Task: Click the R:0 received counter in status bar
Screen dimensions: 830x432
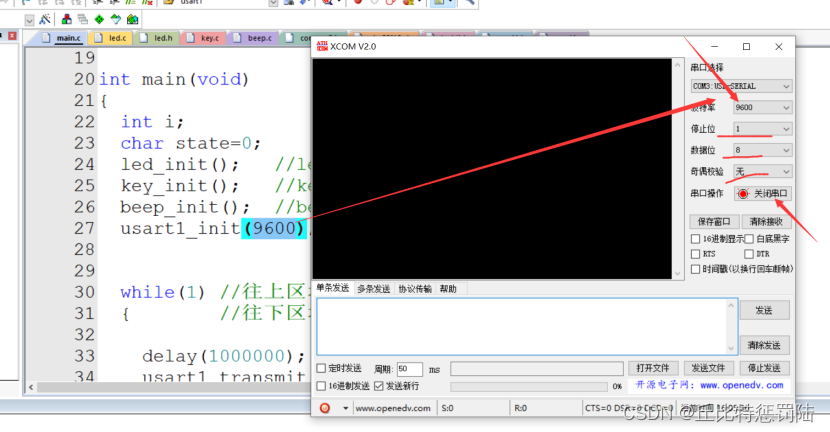Action: click(520, 408)
